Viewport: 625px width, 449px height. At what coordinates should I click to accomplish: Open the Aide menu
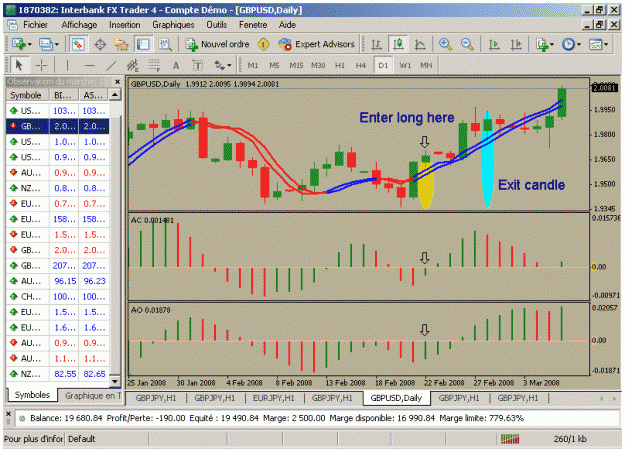pos(287,25)
